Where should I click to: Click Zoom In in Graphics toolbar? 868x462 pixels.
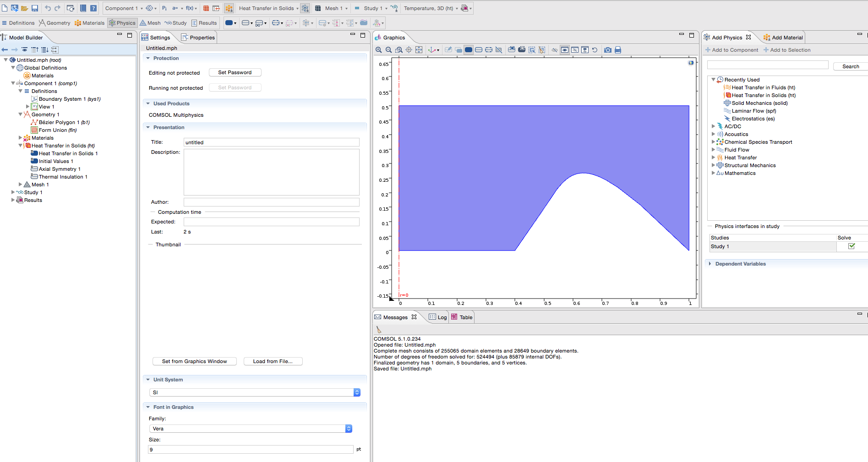point(378,50)
